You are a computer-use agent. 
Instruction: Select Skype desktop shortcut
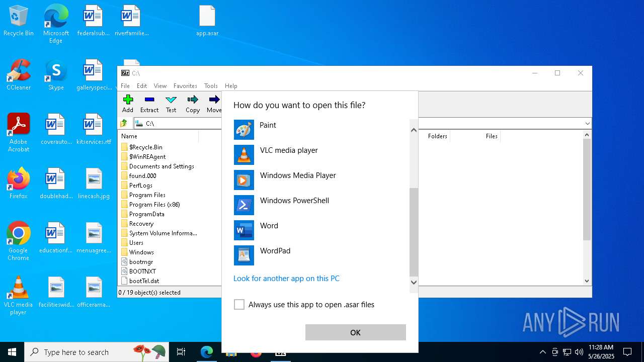pos(56,75)
